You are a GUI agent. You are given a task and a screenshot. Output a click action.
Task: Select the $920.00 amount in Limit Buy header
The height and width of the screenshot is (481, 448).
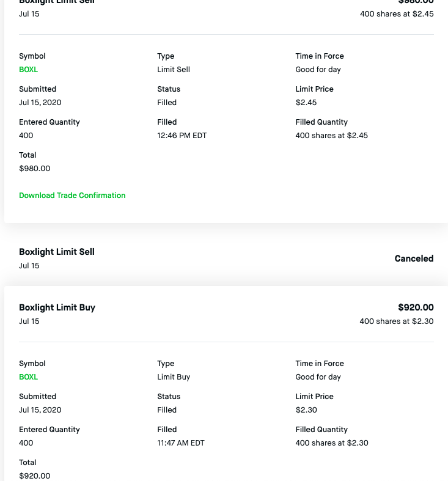416,307
